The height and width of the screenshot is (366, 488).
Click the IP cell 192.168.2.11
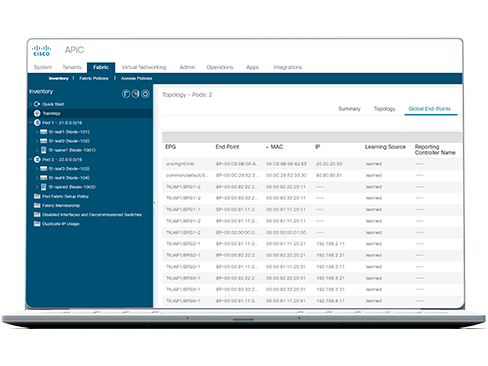(330, 244)
